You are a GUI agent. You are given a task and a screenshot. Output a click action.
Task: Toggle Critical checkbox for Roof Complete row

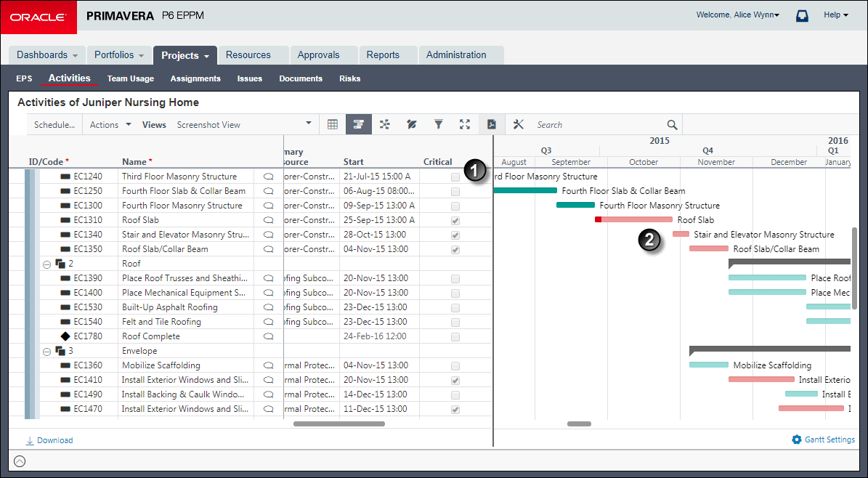455,337
